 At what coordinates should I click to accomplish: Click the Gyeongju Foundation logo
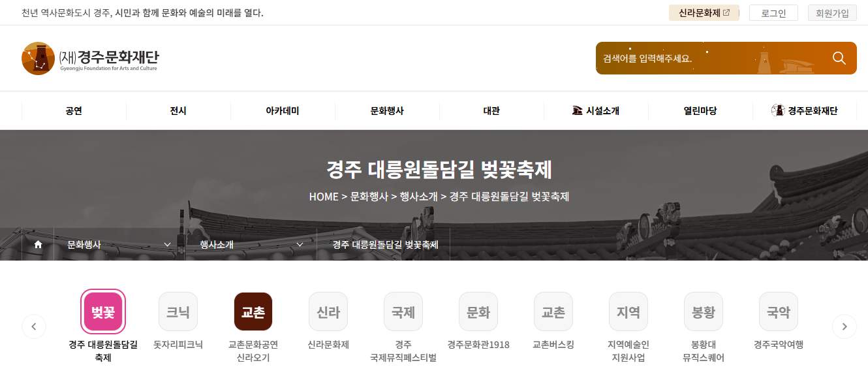click(x=90, y=58)
